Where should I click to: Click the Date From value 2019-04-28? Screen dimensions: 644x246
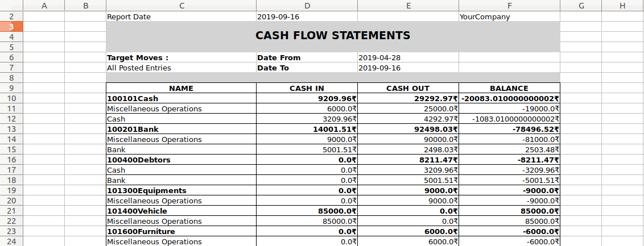click(x=408, y=58)
